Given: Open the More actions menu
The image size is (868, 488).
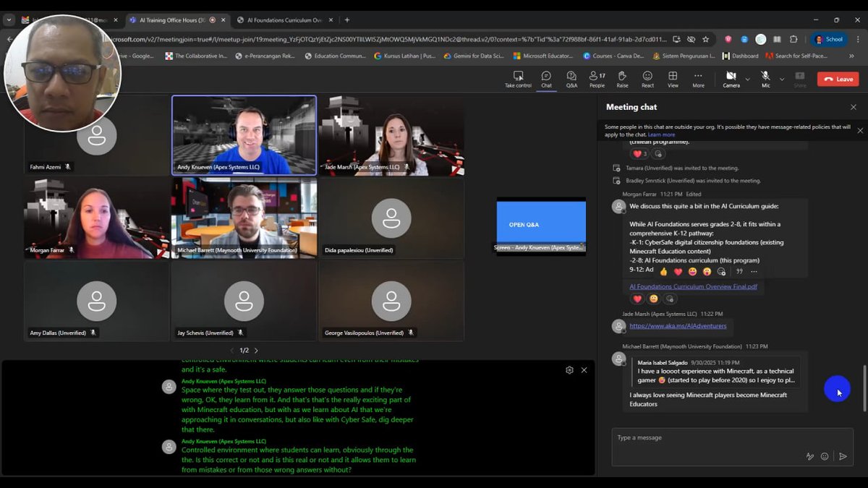Looking at the screenshot, I should [x=698, y=80].
